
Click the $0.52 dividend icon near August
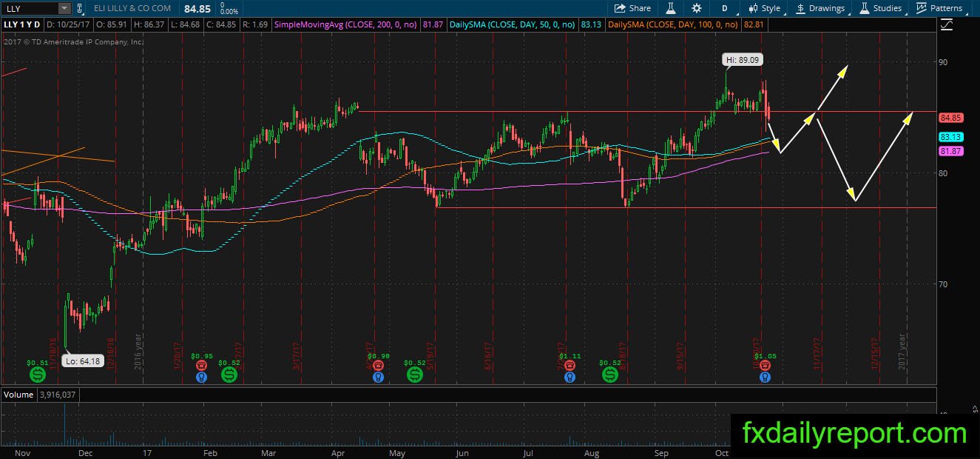tap(610, 375)
